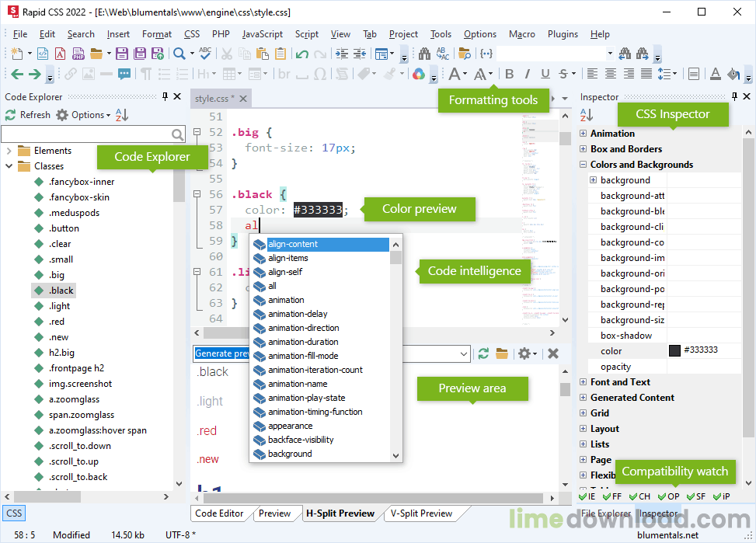
Task: Click the color picker wheel icon
Action: [x=418, y=74]
